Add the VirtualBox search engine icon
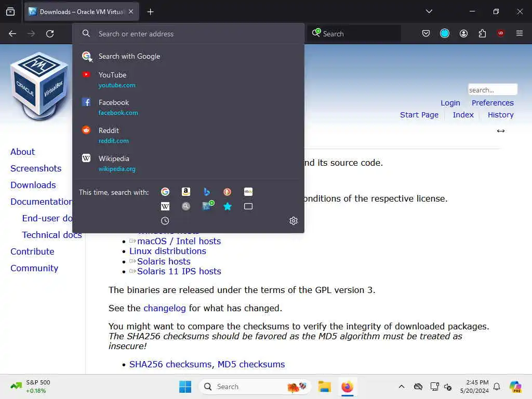 207,206
